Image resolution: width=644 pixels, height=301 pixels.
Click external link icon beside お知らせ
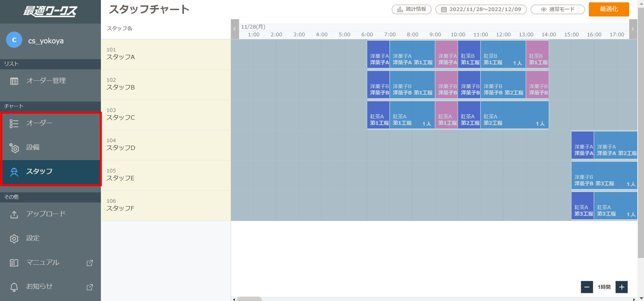[x=90, y=287]
